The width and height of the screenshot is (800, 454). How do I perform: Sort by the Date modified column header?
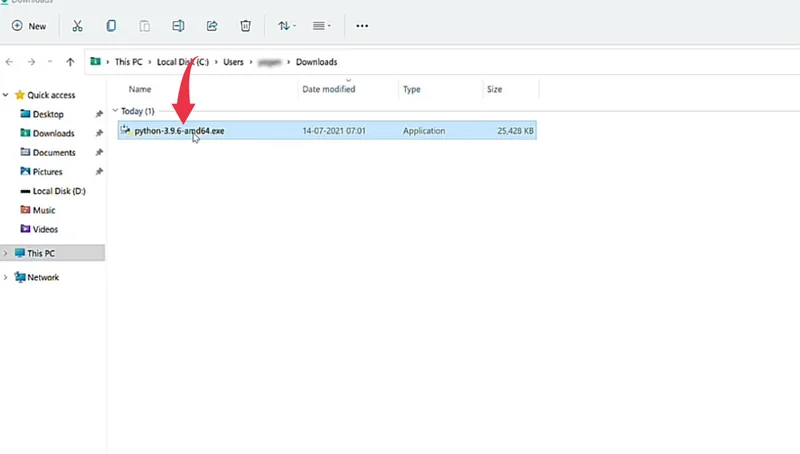pyautogui.click(x=328, y=90)
